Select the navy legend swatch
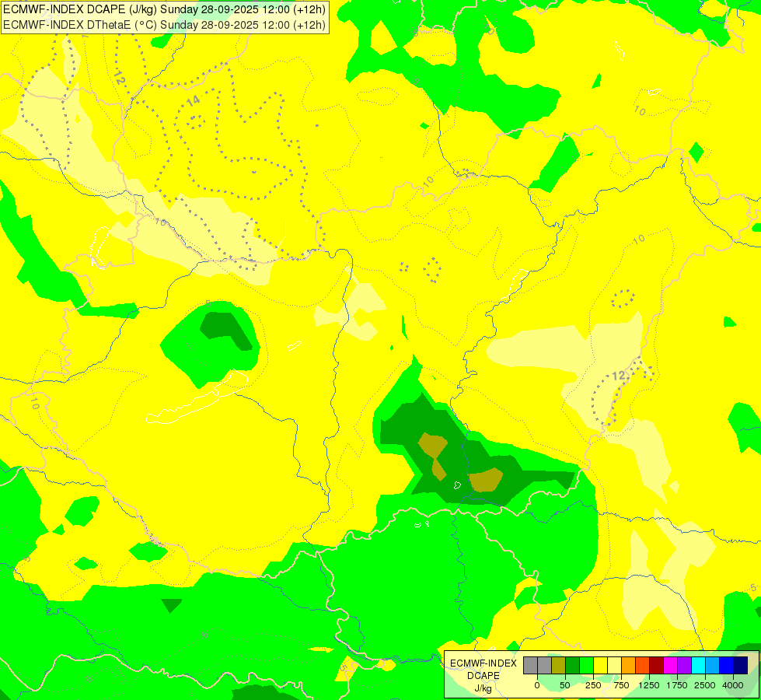The height and width of the screenshot is (700, 761). (x=740, y=666)
